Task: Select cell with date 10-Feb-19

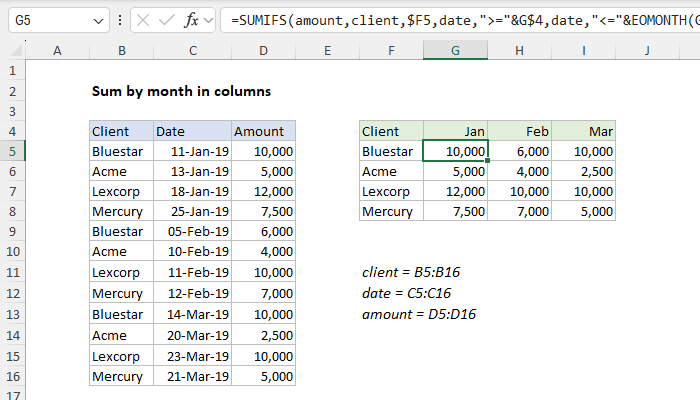Action: (x=192, y=251)
